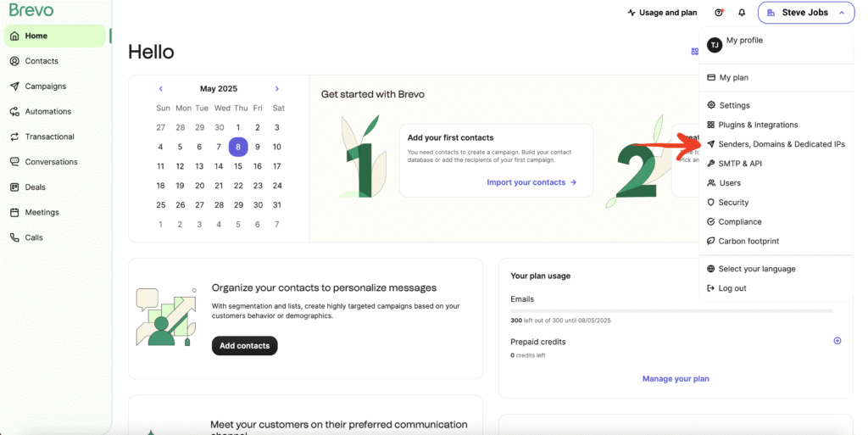Click the Security shield icon
The width and height of the screenshot is (868, 435).
click(x=711, y=202)
